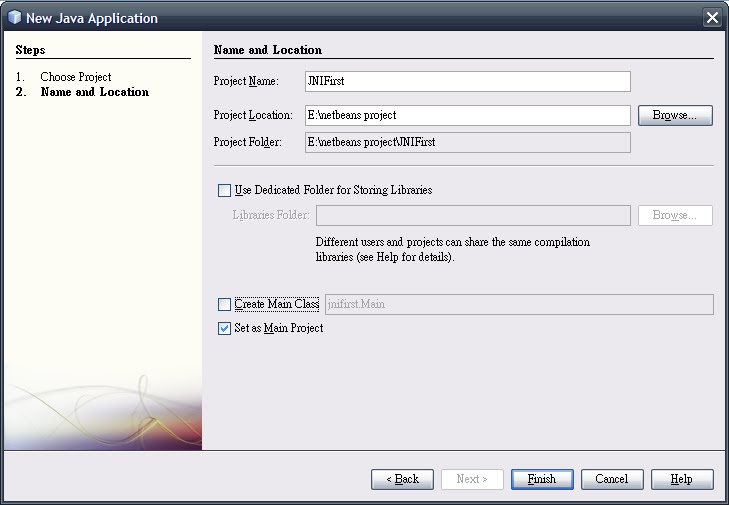Viewport: 729px width, 505px height.
Task: Click the Steps heading
Action: pyautogui.click(x=30, y=50)
